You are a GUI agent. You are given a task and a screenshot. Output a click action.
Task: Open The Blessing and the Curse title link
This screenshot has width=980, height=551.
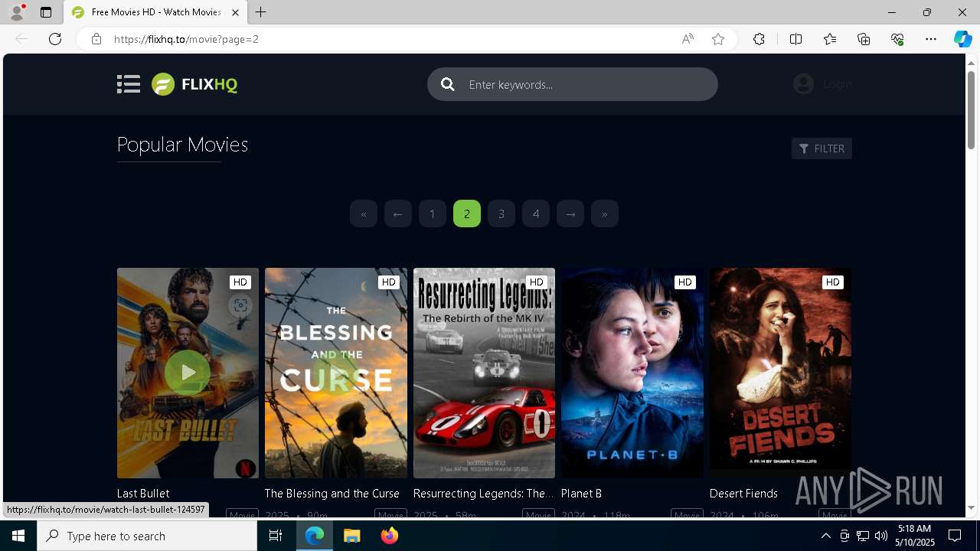click(332, 494)
